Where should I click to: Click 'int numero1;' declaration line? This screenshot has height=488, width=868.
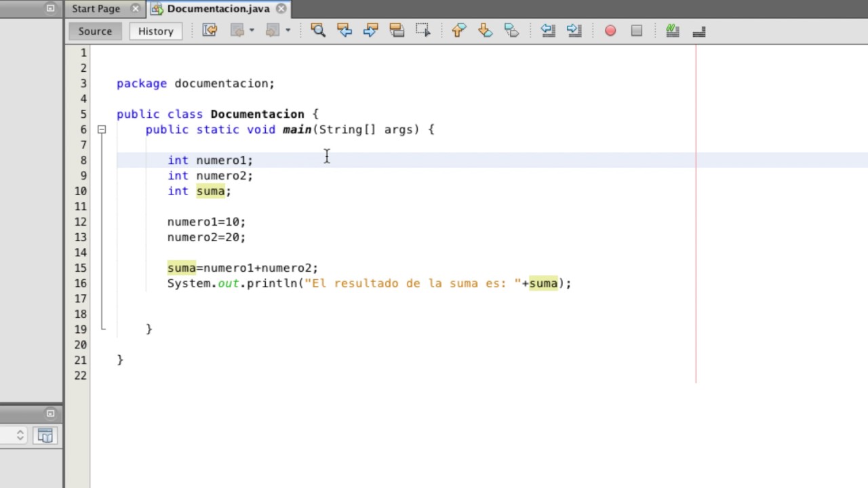tap(210, 160)
